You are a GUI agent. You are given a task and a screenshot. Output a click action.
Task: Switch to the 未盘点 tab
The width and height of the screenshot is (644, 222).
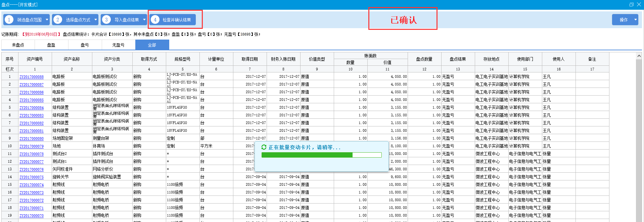18,45
